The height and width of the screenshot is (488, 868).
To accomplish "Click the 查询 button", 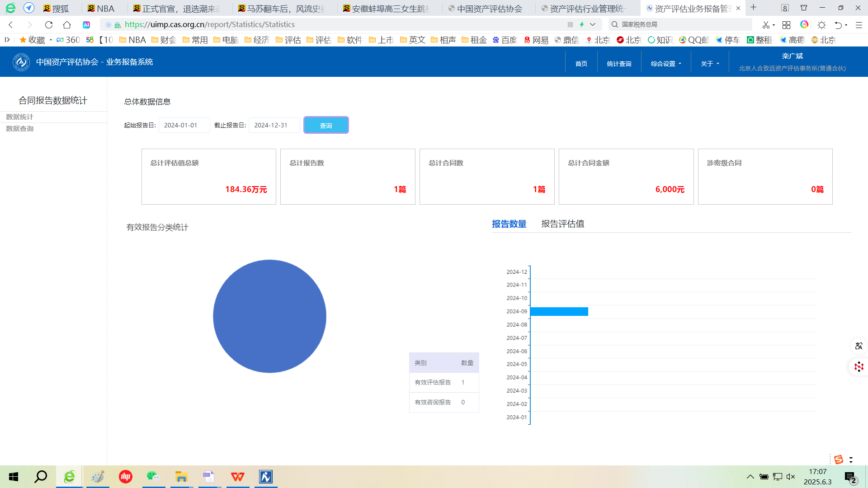I will coord(325,125).
